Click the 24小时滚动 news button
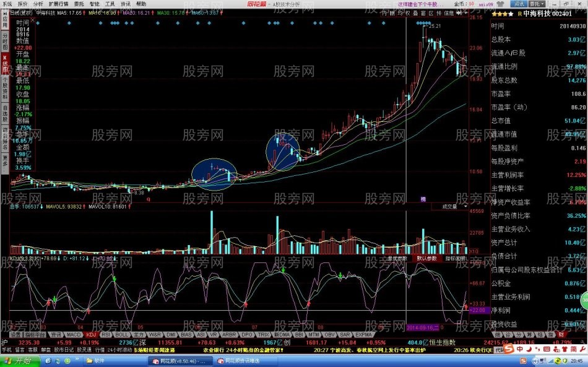 [x=119, y=350]
